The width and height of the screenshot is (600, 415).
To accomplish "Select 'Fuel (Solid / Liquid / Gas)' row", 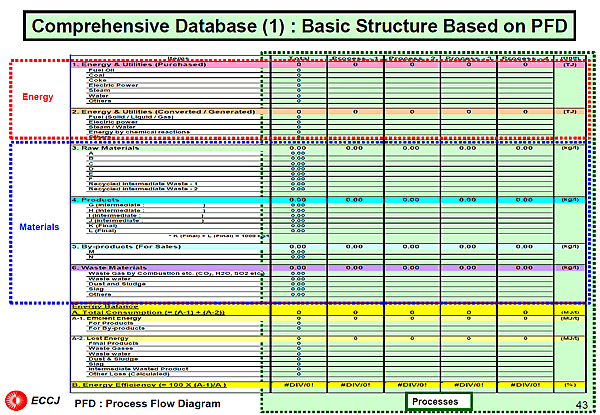I will coord(131,117).
